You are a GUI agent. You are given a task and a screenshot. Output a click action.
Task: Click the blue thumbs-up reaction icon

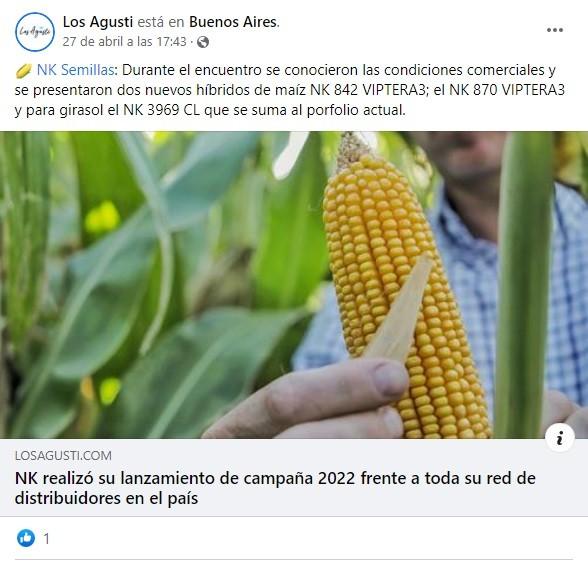[x=26, y=538]
